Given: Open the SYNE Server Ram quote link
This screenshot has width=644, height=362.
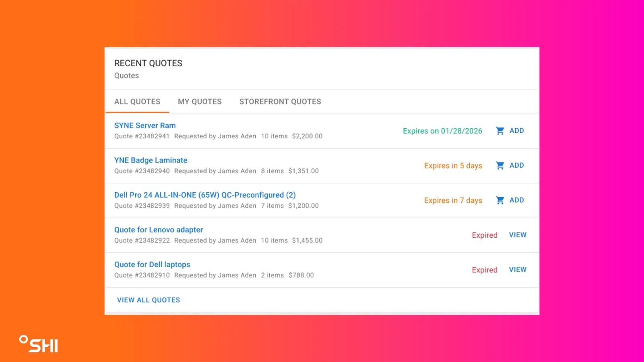Looking at the screenshot, I should click(x=145, y=125).
